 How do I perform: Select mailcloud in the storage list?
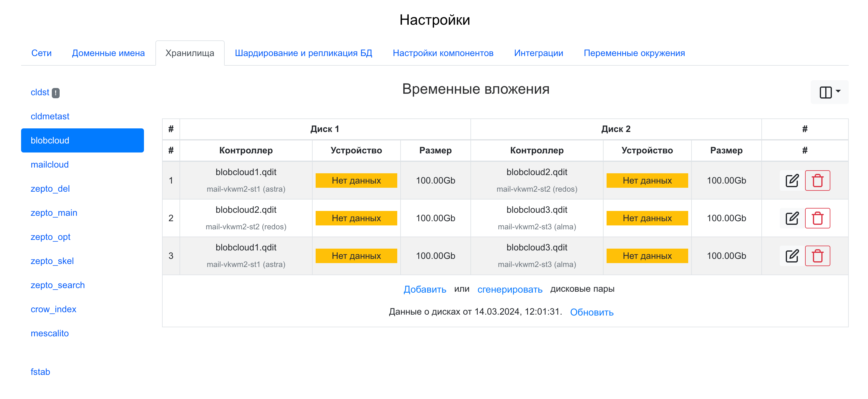(49, 165)
